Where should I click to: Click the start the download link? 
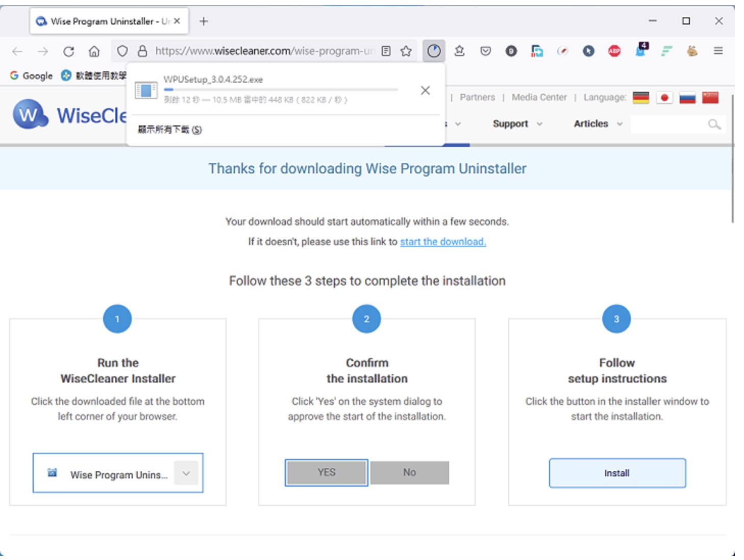coord(443,242)
